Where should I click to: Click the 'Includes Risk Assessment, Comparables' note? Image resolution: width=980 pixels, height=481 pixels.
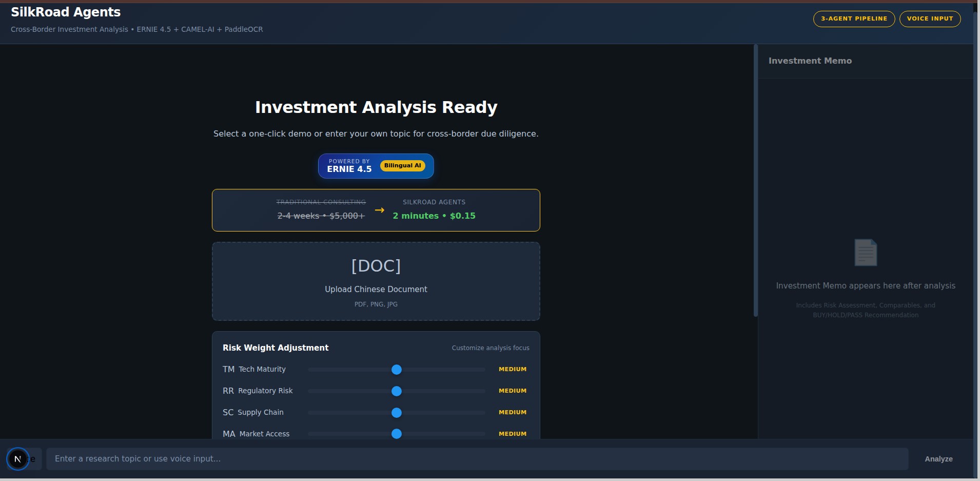866,310
